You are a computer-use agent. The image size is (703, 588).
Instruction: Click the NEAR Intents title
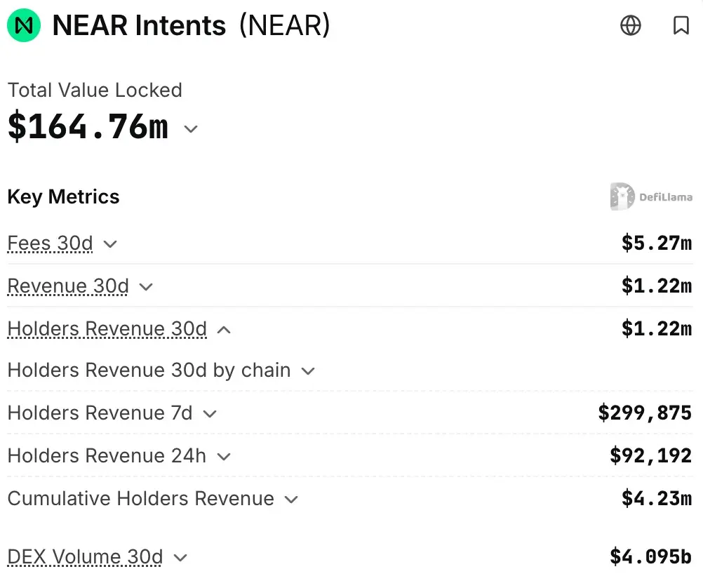coord(139,25)
